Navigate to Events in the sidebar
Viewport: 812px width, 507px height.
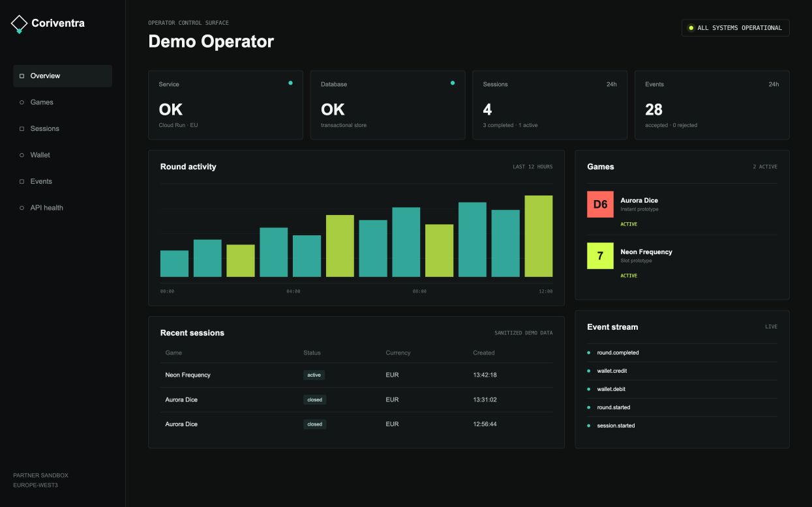[63, 182]
